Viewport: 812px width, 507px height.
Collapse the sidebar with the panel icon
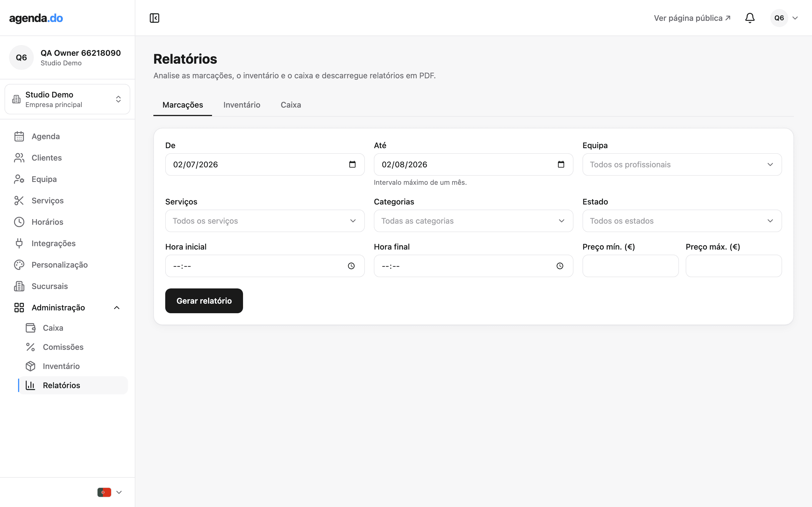point(154,18)
